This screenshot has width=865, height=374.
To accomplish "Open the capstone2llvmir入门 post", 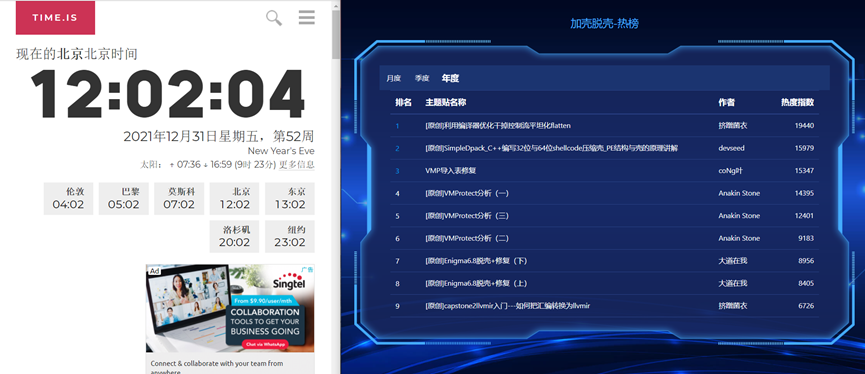I will (x=508, y=306).
